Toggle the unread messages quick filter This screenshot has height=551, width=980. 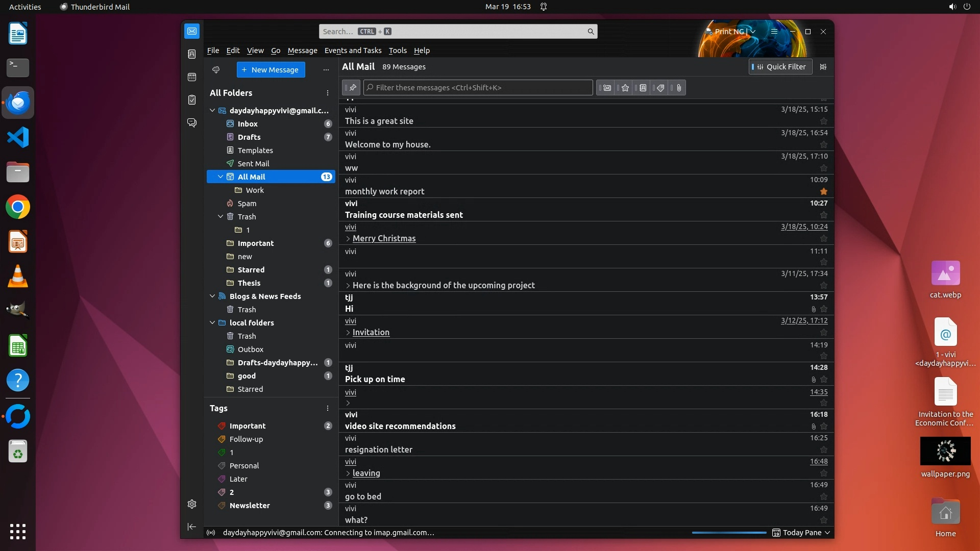pos(606,88)
